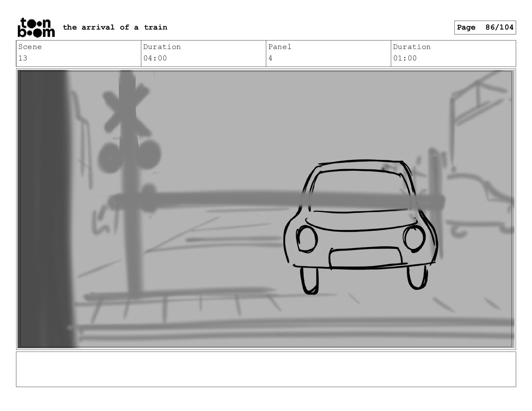Click the blurred vehicle at right edge
The width and height of the screenshot is (532, 411).
pyautogui.click(x=480, y=203)
